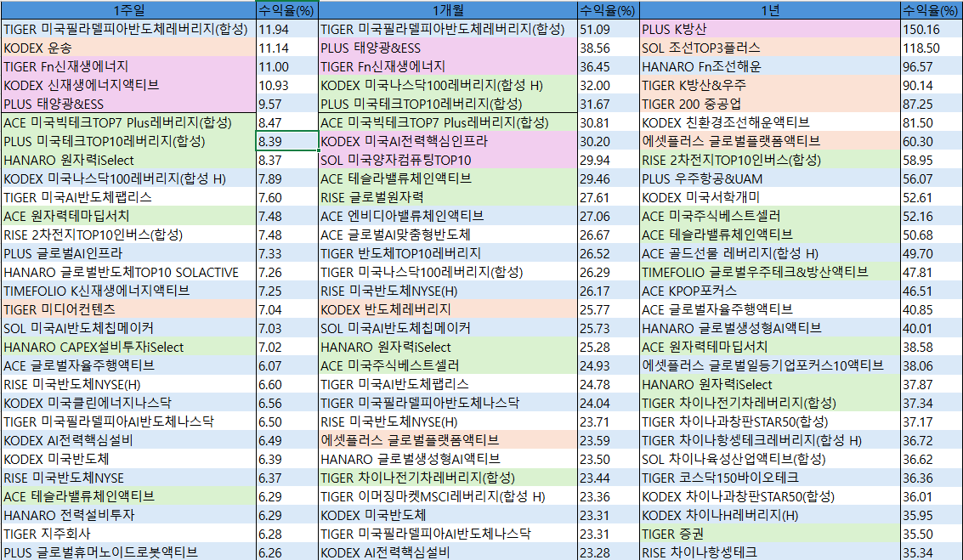Click the HANARO 전력설비투자 cell
This screenshot has width=963, height=560.
(127, 515)
